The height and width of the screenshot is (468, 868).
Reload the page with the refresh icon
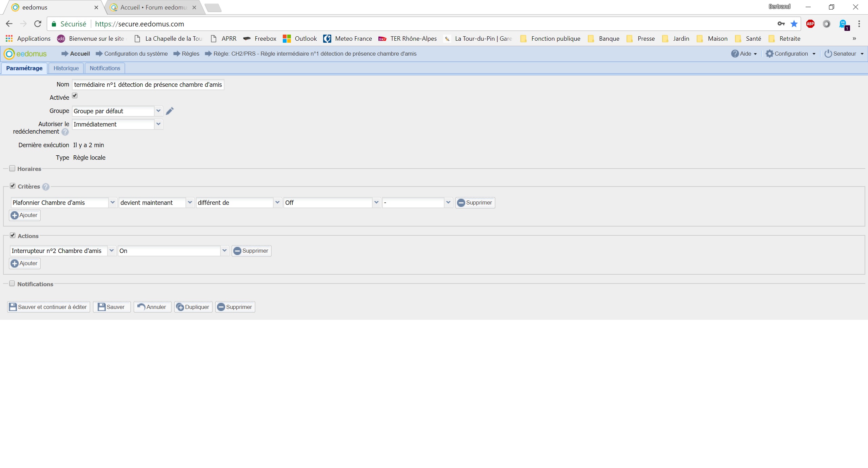[x=38, y=24]
